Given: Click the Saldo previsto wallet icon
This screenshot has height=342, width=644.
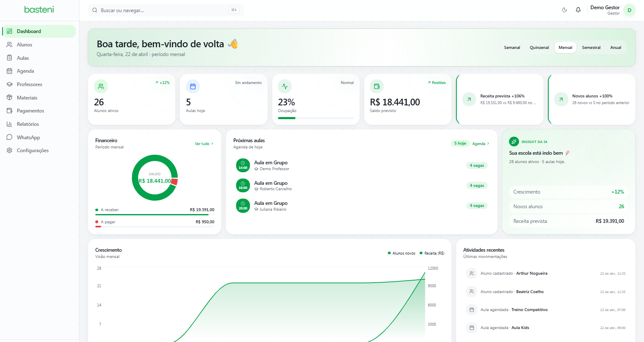Looking at the screenshot, I should point(377,87).
